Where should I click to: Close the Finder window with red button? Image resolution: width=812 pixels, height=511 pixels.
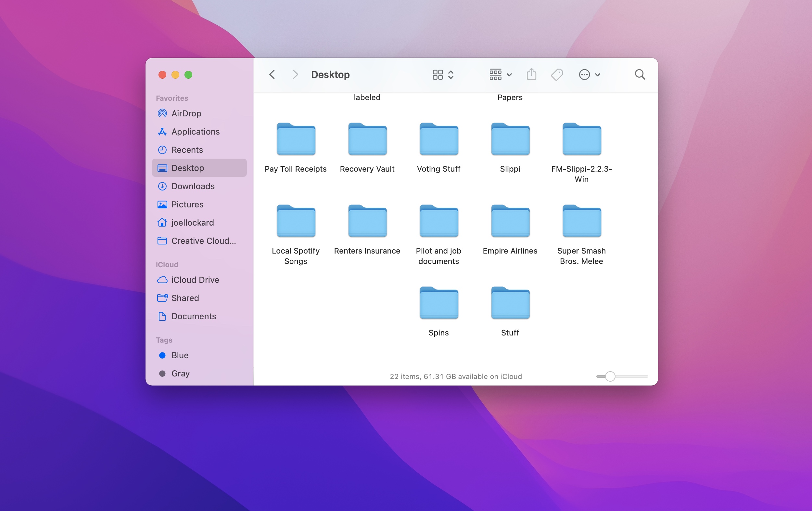click(162, 74)
